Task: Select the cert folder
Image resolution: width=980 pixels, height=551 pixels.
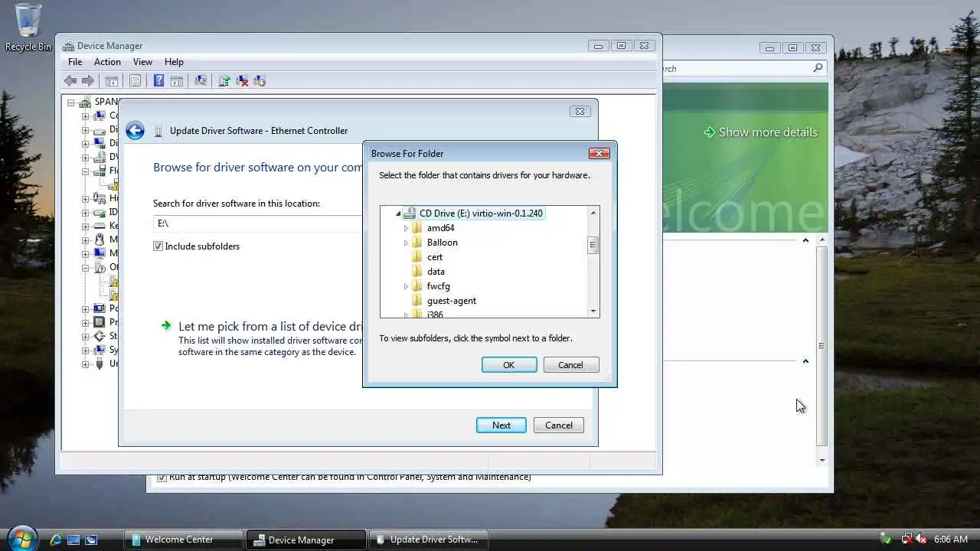Action: [434, 257]
